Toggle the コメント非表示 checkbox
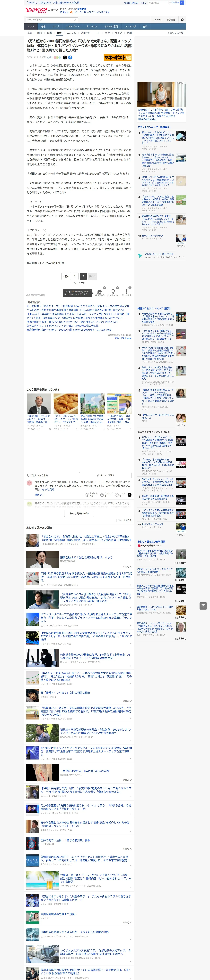Screen dimensions: 210x980 (115, 520)
